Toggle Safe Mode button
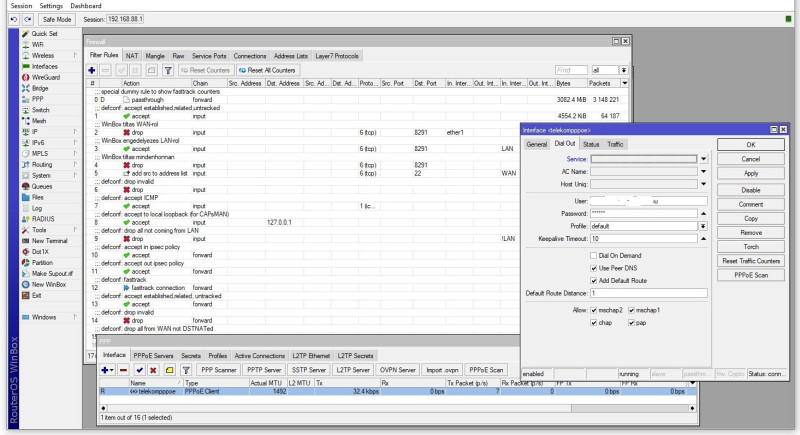 coord(57,19)
